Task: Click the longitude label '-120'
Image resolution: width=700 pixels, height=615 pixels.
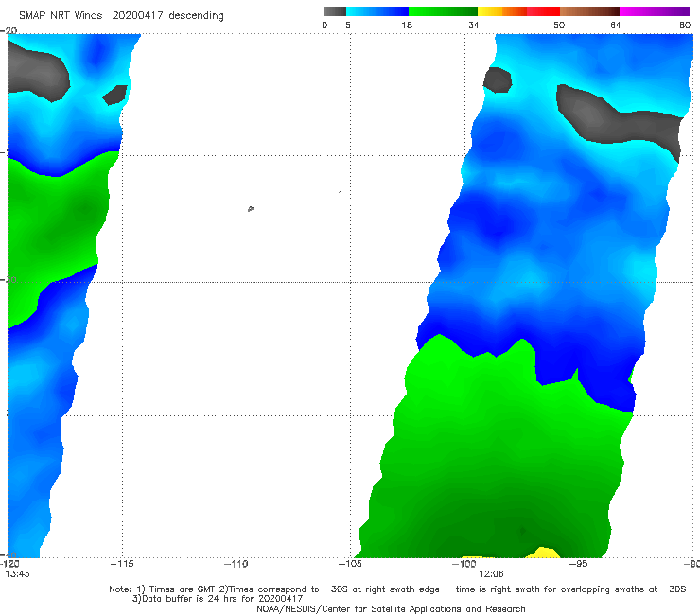Action: pos(9,564)
